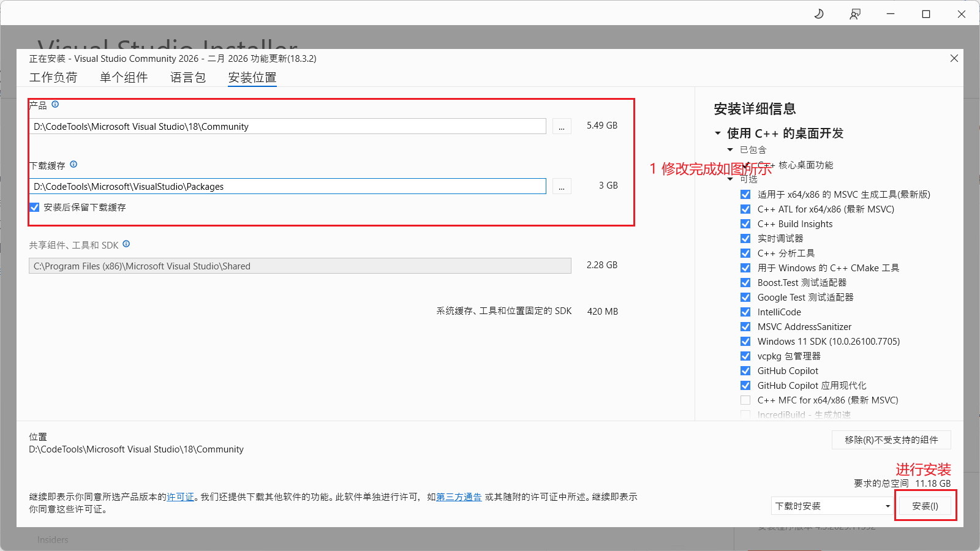Image resolution: width=980 pixels, height=551 pixels.
Task: Toggle C++ 分析工具 checkbox
Action: coord(745,253)
